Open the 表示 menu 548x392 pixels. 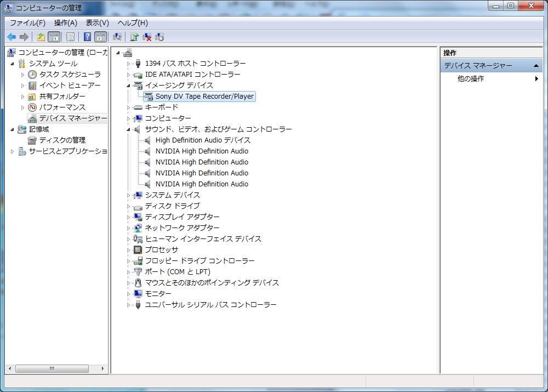tap(96, 22)
